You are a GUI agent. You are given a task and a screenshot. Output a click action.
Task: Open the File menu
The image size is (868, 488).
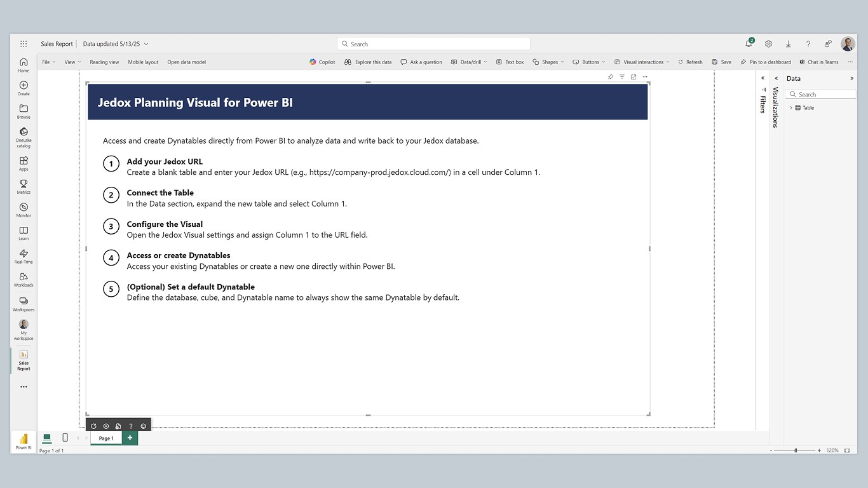pos(49,62)
